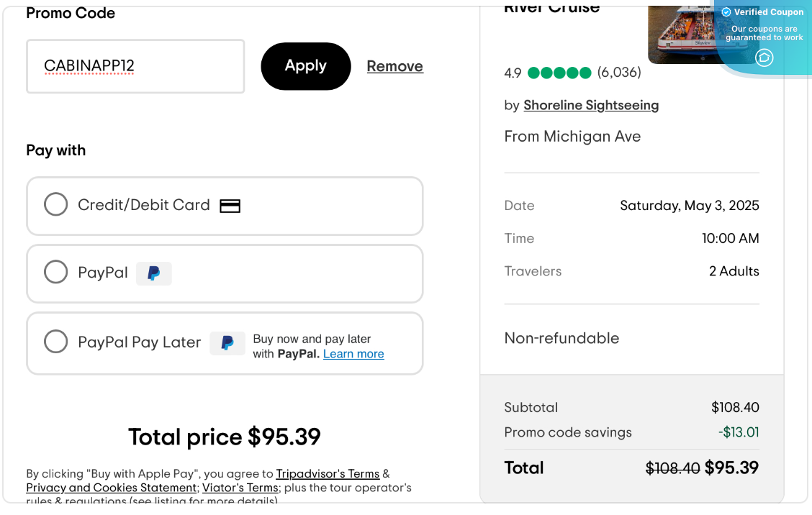Open Tripadvisor's Terms link

(x=328, y=474)
